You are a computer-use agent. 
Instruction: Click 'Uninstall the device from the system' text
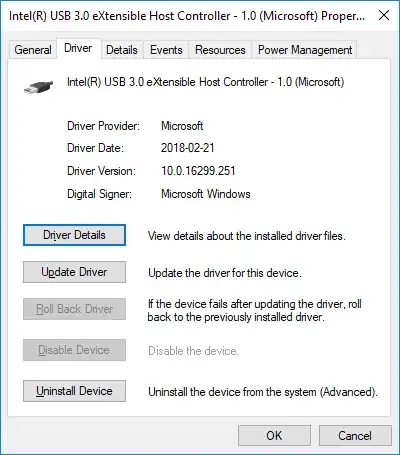coord(263,392)
